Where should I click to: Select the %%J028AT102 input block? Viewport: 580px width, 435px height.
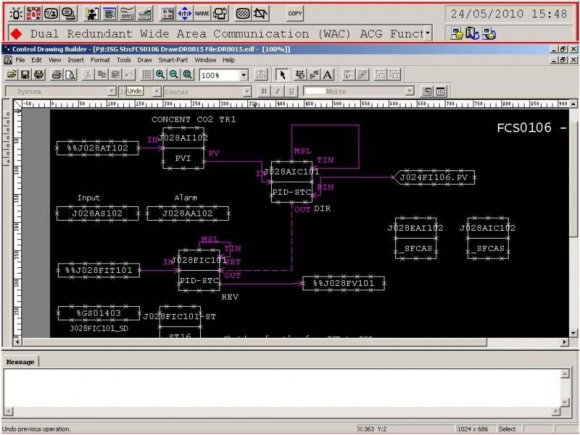pos(98,148)
